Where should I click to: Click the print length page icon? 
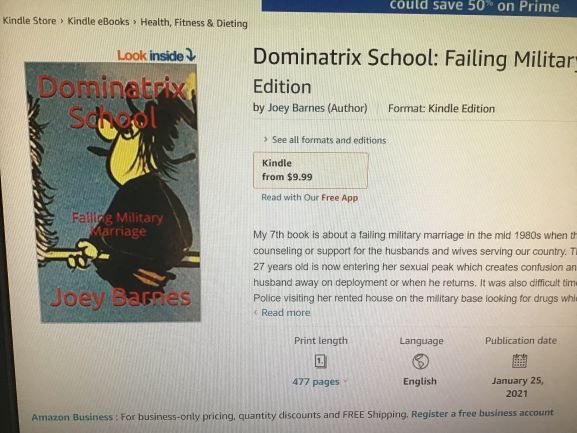(x=321, y=361)
